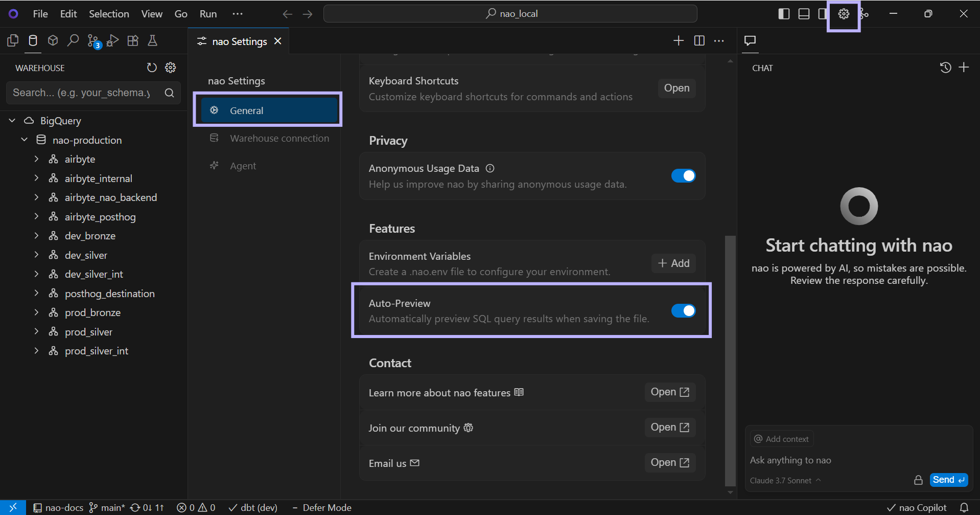Click Add for Environment Variables
The height and width of the screenshot is (515, 980).
click(x=673, y=263)
